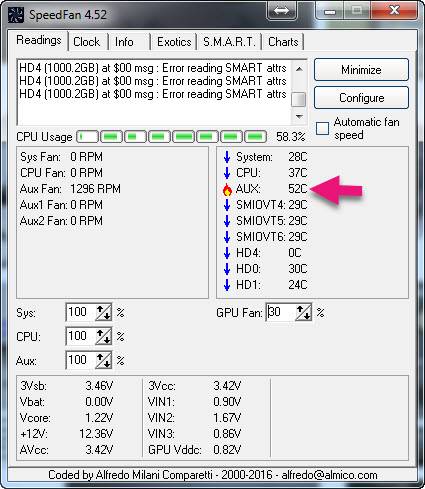The width and height of the screenshot is (425, 489).
Task: Click the blue arrow icon beside SMIOVT4
Action: (227, 205)
